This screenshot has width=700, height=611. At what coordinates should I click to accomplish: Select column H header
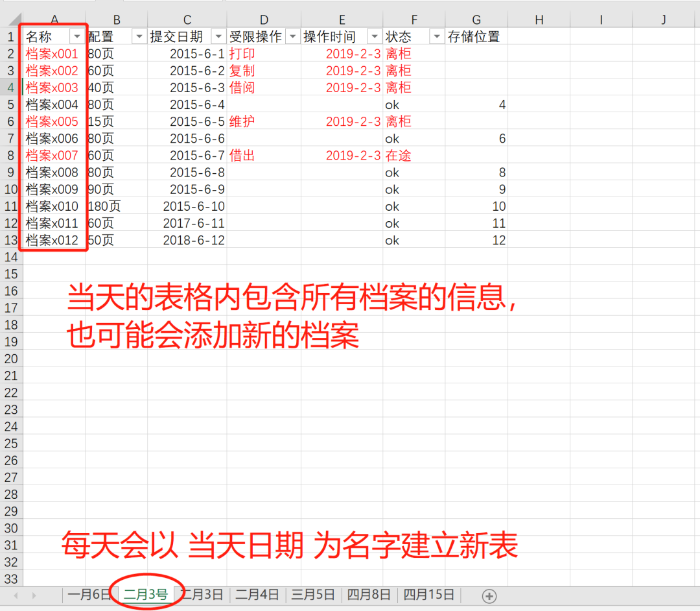pyautogui.click(x=539, y=20)
